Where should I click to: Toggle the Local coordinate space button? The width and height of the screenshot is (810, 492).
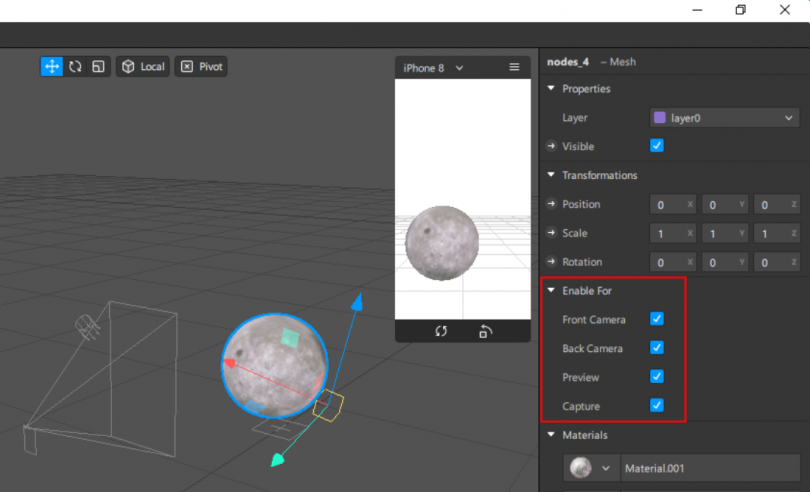(x=142, y=67)
